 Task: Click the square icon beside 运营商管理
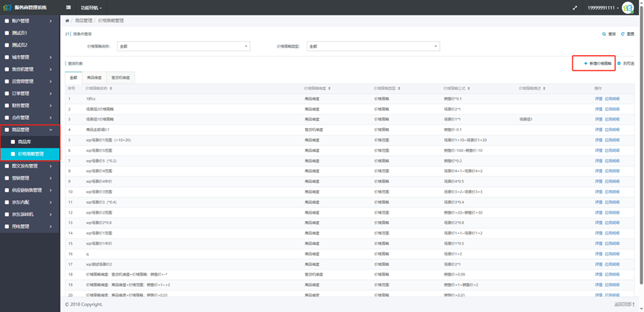tap(7, 81)
